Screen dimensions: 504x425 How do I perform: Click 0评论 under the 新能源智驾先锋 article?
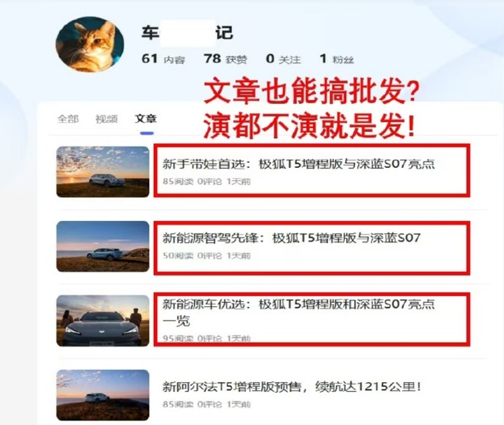pos(210,256)
